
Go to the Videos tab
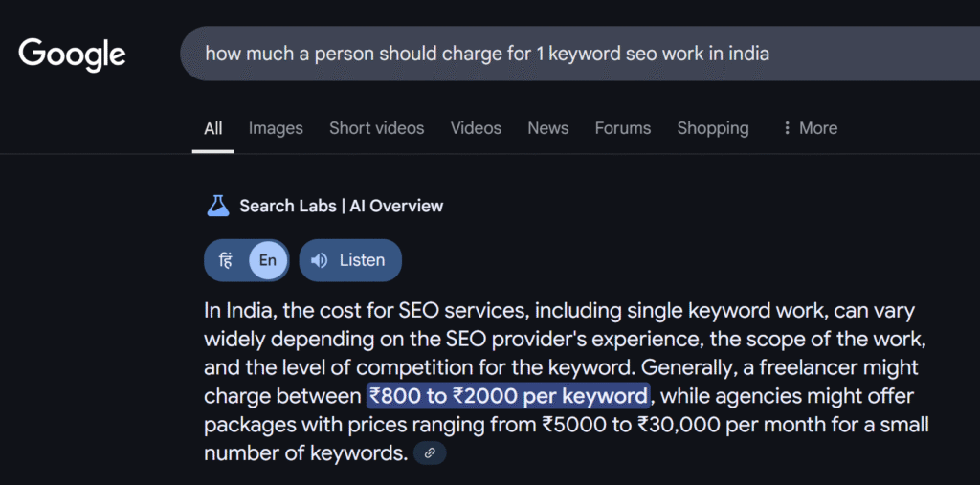pyautogui.click(x=477, y=128)
